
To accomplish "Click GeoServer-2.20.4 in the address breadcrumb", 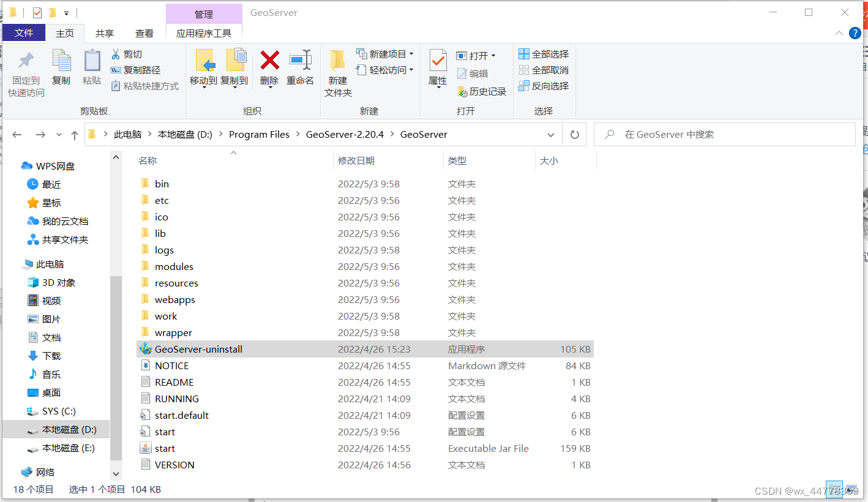I will click(345, 135).
